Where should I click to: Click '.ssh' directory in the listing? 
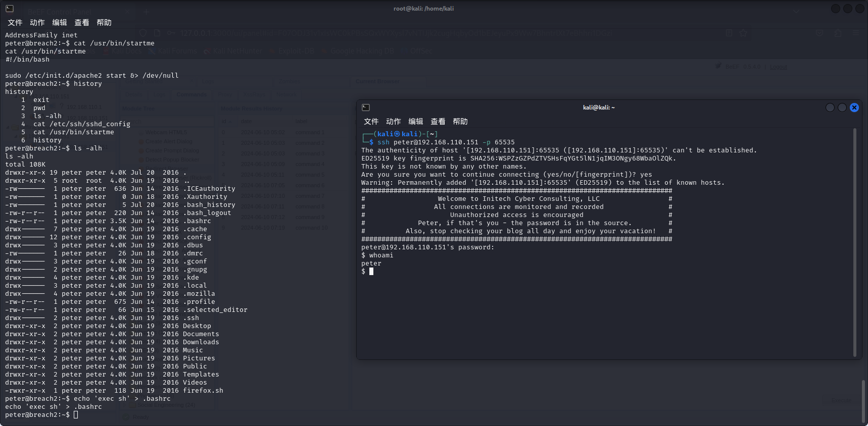point(191,318)
